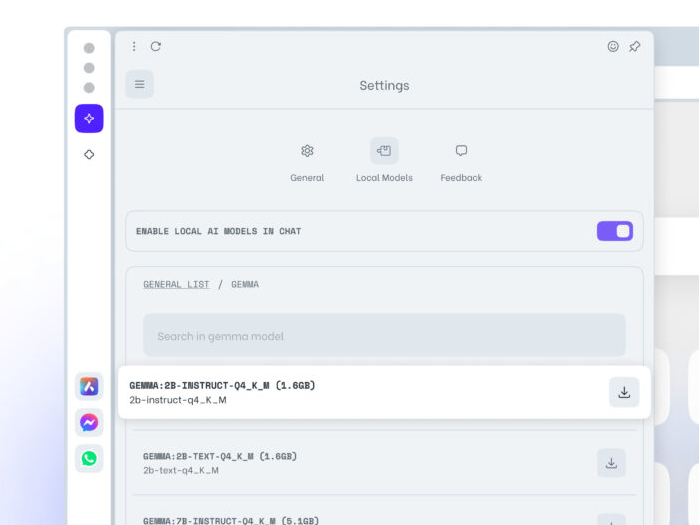Download the gemma:2b-instruct-q4_K_M model

[624, 392]
